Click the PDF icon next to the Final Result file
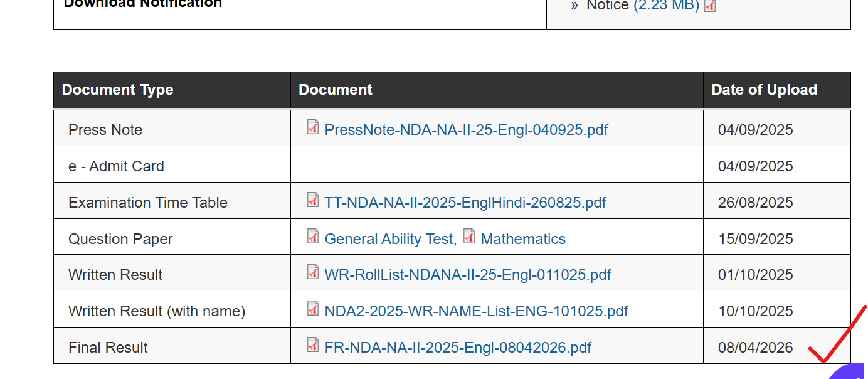Image resolution: width=868 pixels, height=379 pixels. 313,345
